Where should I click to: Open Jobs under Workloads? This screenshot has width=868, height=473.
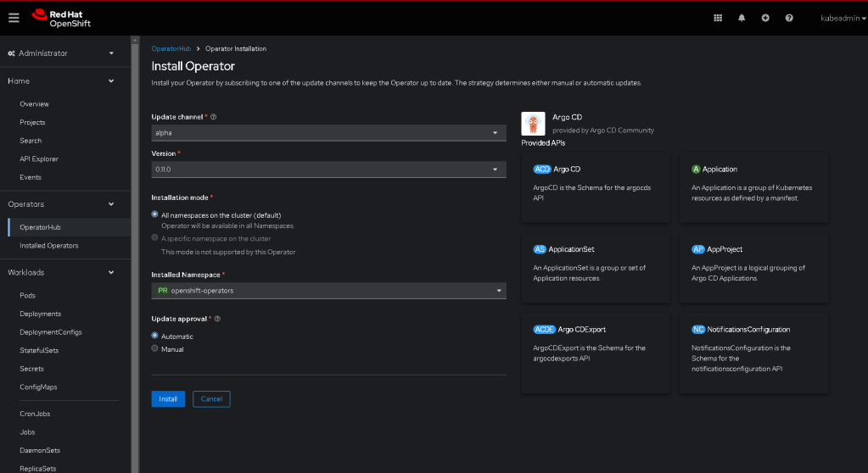coord(27,432)
